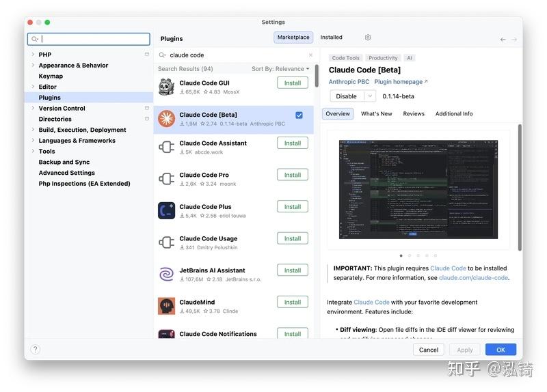
Task: Click the plugin search magnifier icon
Action: click(x=162, y=55)
